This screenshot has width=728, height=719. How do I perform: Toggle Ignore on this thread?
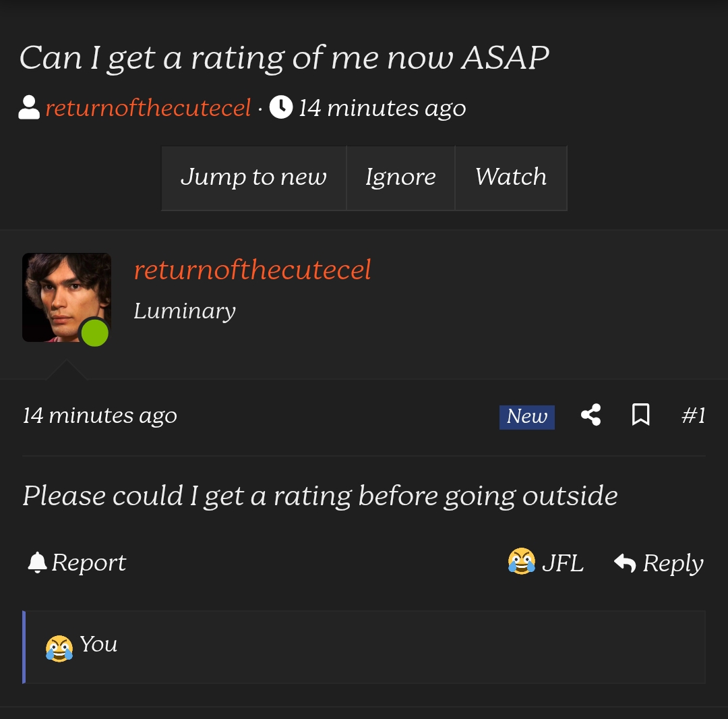(400, 177)
